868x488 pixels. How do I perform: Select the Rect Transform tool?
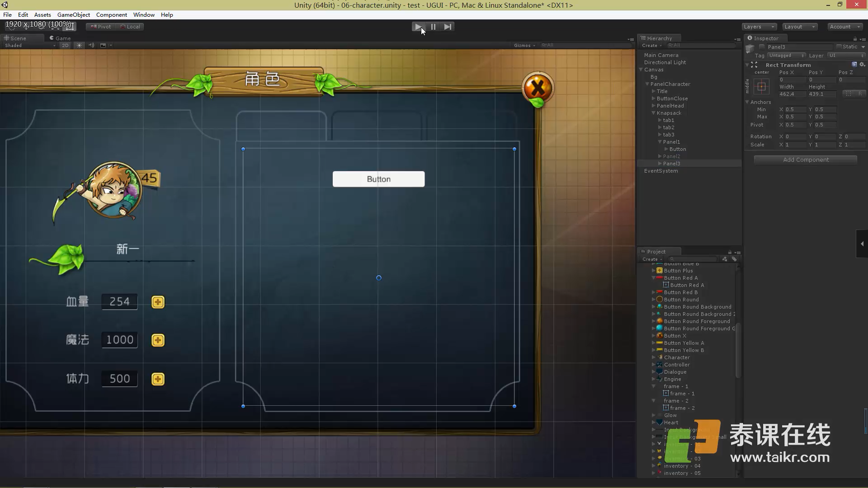click(70, 27)
